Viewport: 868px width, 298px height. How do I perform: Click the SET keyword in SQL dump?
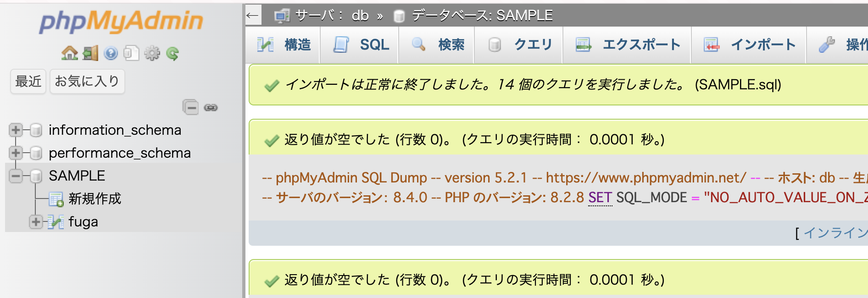pos(600,198)
